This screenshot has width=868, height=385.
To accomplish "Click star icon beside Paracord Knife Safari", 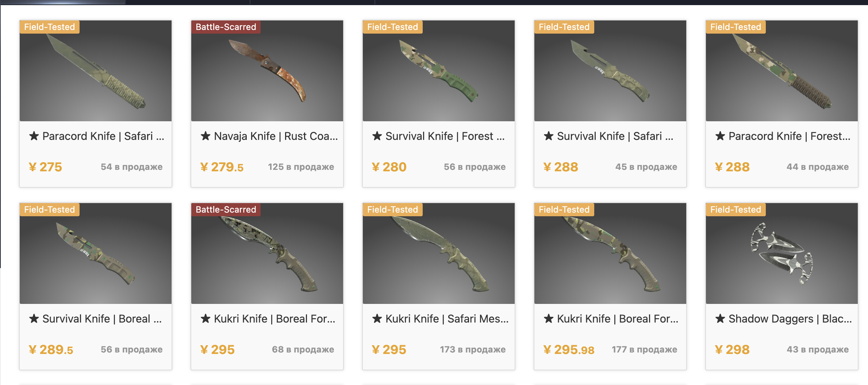I will (34, 136).
